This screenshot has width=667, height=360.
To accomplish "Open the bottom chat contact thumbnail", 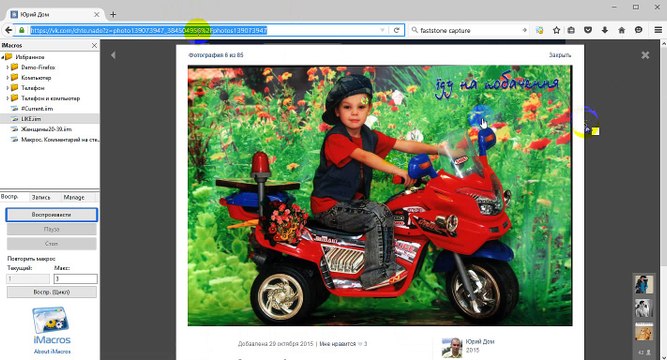I will (x=644, y=331).
